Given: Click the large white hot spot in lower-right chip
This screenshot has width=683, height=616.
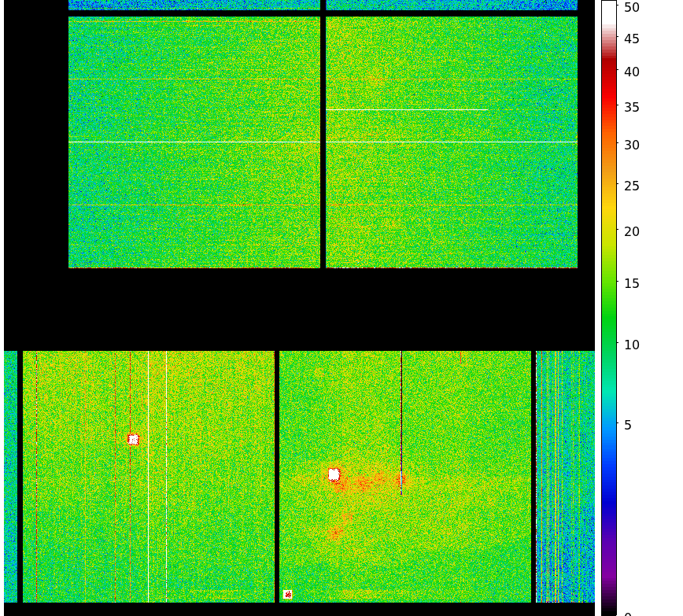Looking at the screenshot, I should pos(334,474).
